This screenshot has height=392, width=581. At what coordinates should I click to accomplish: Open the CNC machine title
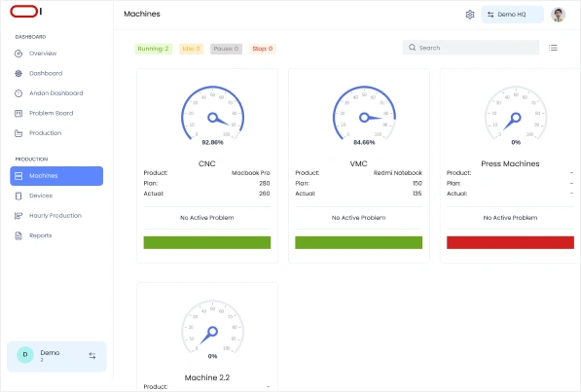click(206, 163)
